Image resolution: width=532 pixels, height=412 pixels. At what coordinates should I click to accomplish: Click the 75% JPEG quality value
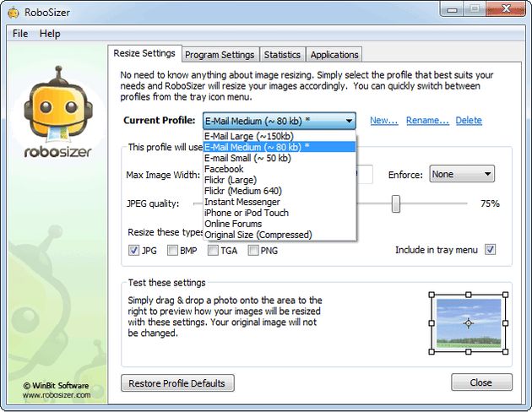[x=490, y=203]
